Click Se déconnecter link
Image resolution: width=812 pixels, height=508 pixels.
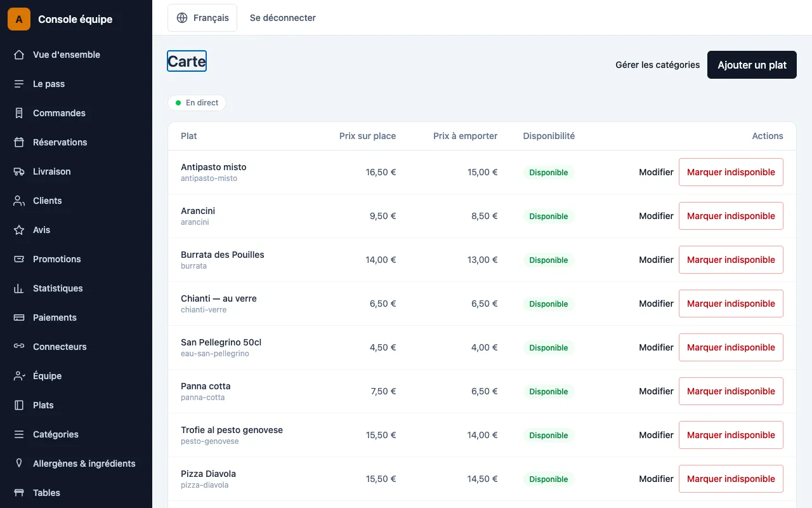point(283,18)
